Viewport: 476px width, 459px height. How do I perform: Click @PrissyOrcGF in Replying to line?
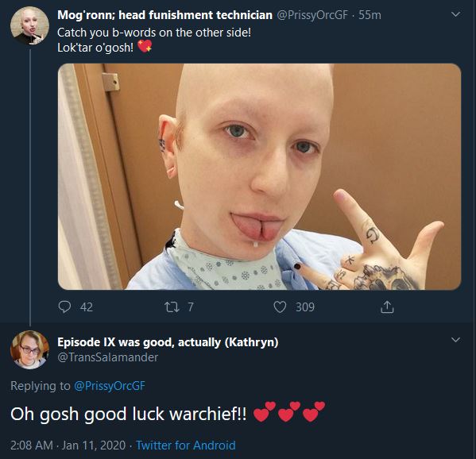click(x=110, y=386)
